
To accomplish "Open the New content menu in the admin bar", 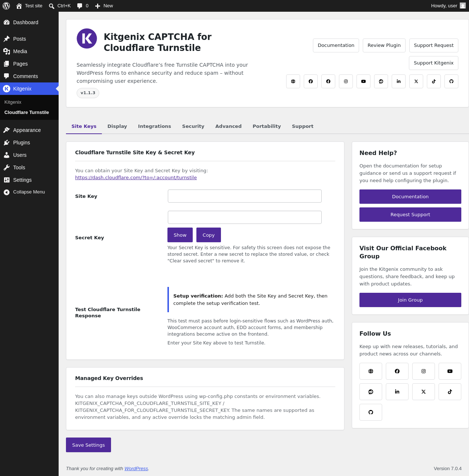I will pos(104,6).
